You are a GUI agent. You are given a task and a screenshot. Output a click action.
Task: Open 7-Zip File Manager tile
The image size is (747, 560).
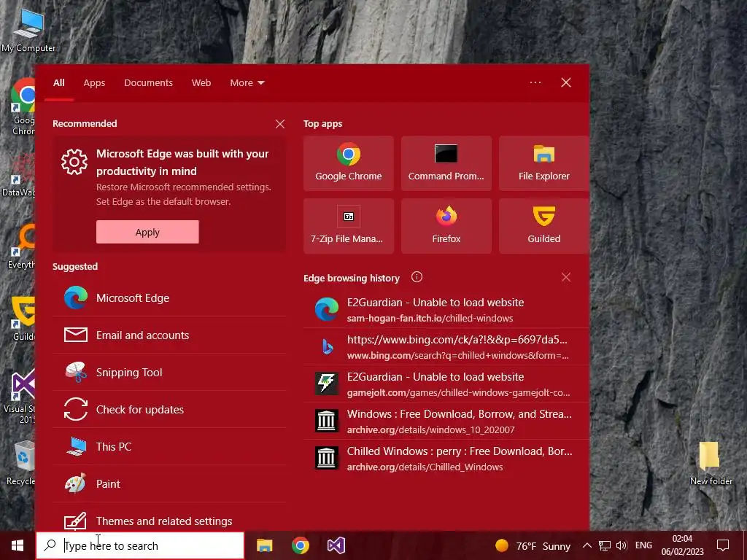tap(348, 226)
